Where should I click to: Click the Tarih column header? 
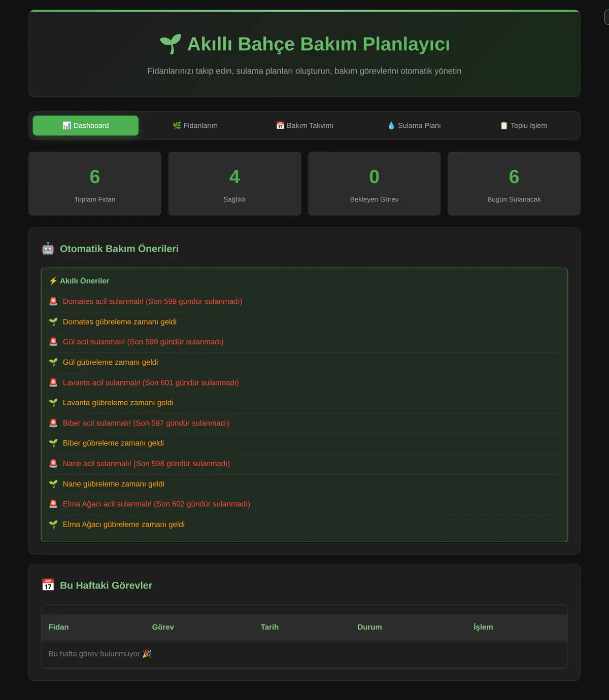point(269,627)
